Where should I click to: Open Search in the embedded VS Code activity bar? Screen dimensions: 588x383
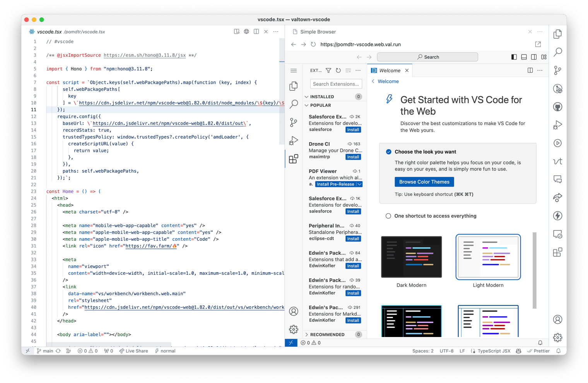tap(294, 104)
